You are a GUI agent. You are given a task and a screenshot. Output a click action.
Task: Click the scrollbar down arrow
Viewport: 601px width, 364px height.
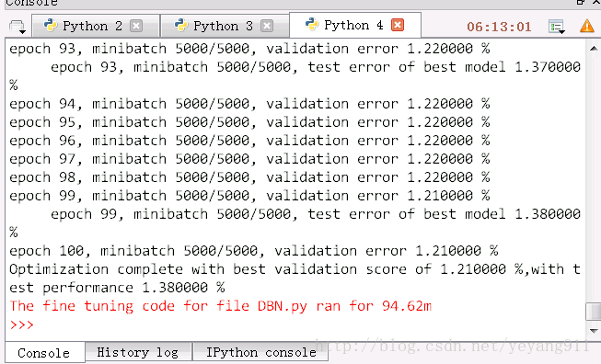[x=594, y=331]
